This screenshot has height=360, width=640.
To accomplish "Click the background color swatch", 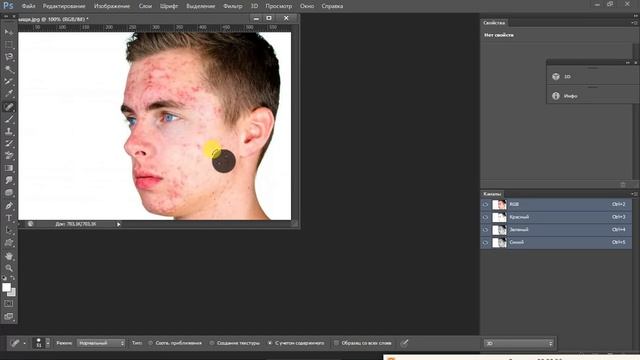I will 12,293.
